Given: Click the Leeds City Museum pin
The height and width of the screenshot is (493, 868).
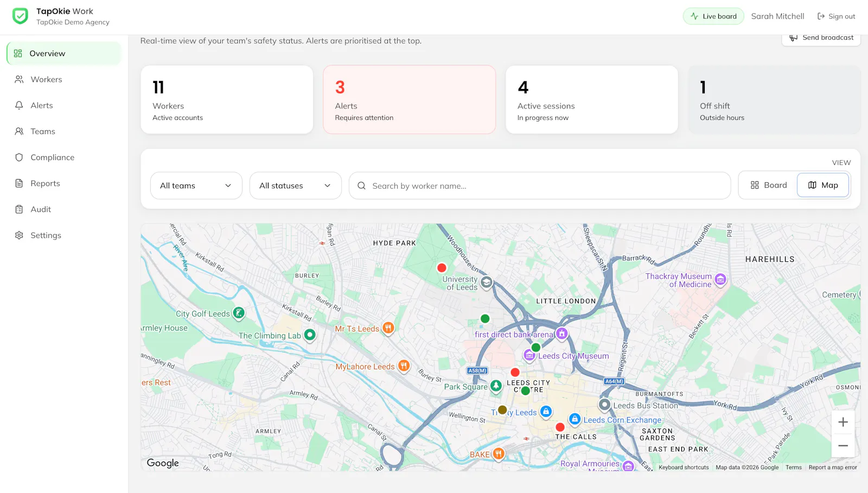Looking at the screenshot, I should pyautogui.click(x=529, y=355).
